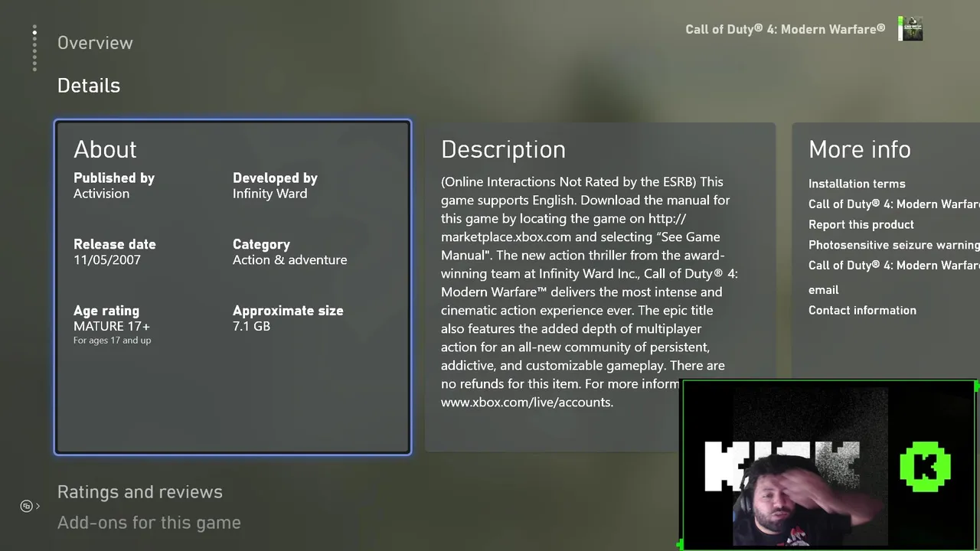Click the 'Category' label
Screen dimensions: 980x551
coord(261,245)
